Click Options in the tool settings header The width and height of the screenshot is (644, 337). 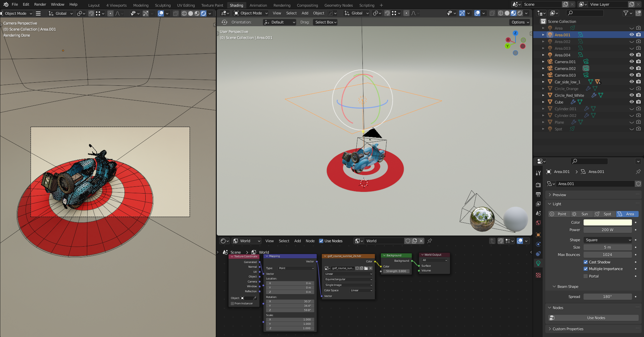tap(519, 22)
